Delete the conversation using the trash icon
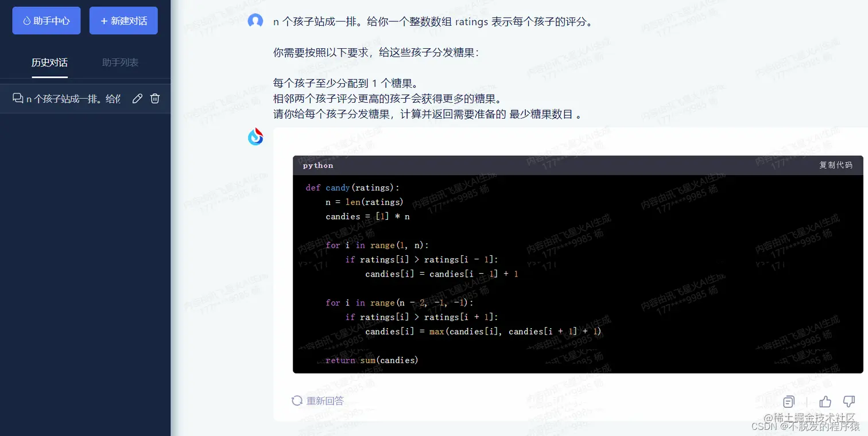Viewport: 868px width, 436px height. 155,99
